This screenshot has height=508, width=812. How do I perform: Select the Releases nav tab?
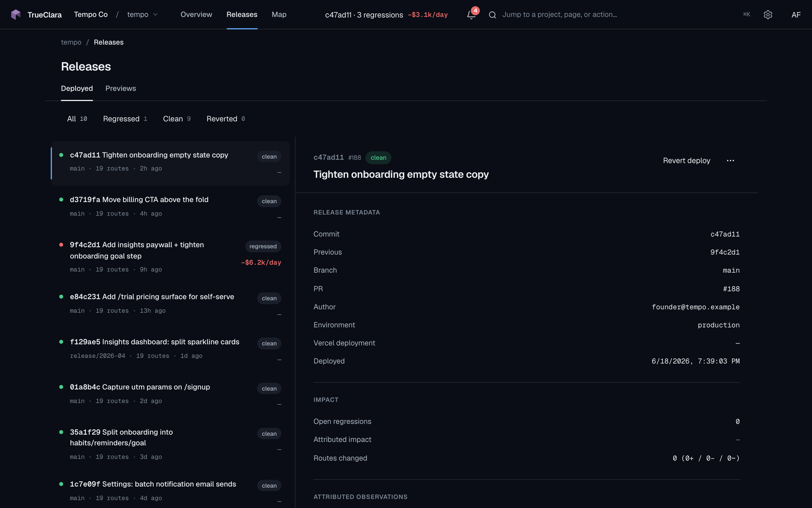point(242,14)
